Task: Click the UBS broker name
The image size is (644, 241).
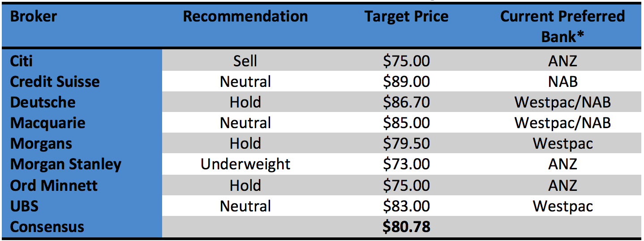Action: point(24,206)
